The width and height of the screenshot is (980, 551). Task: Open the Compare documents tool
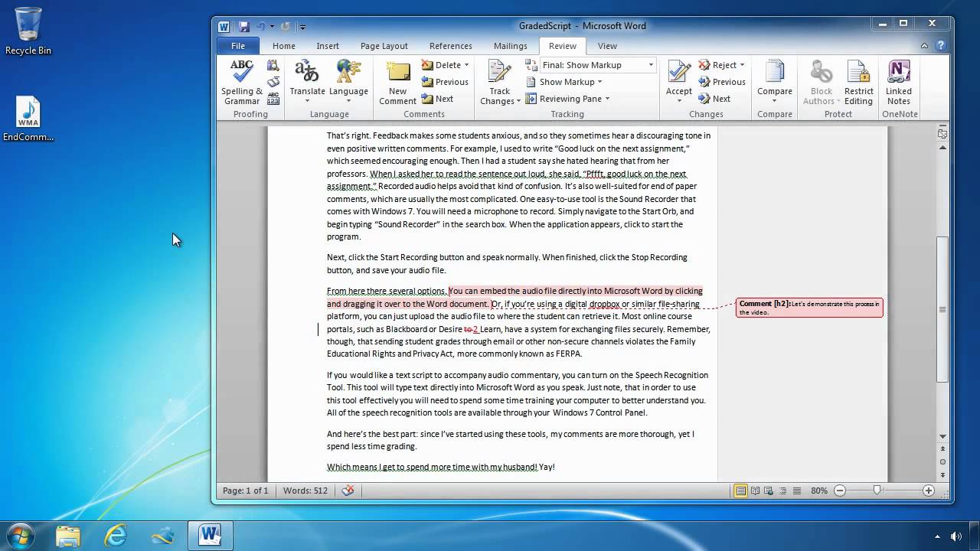coord(775,82)
